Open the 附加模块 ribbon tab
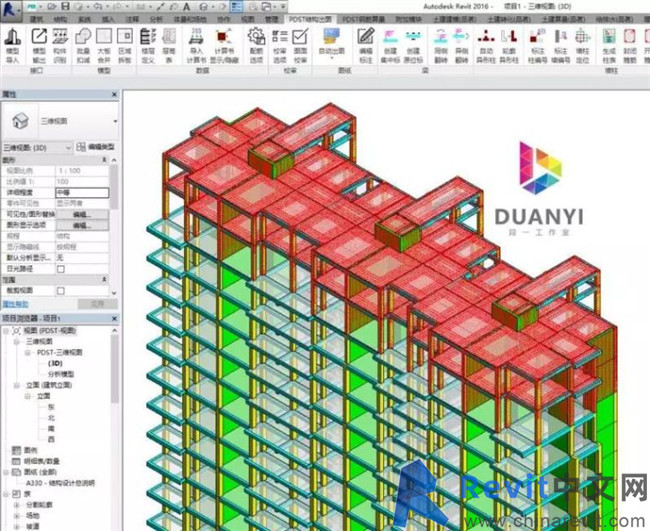This screenshot has width=650, height=531. click(x=408, y=19)
